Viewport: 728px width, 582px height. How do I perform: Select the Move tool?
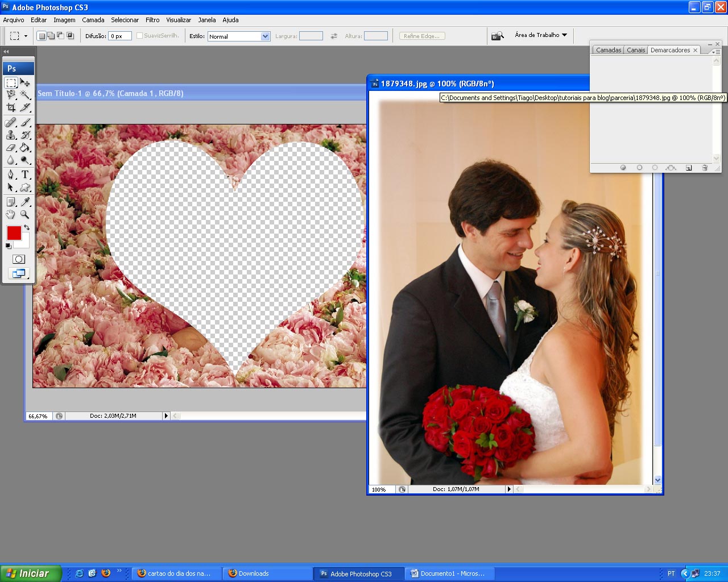click(x=25, y=83)
